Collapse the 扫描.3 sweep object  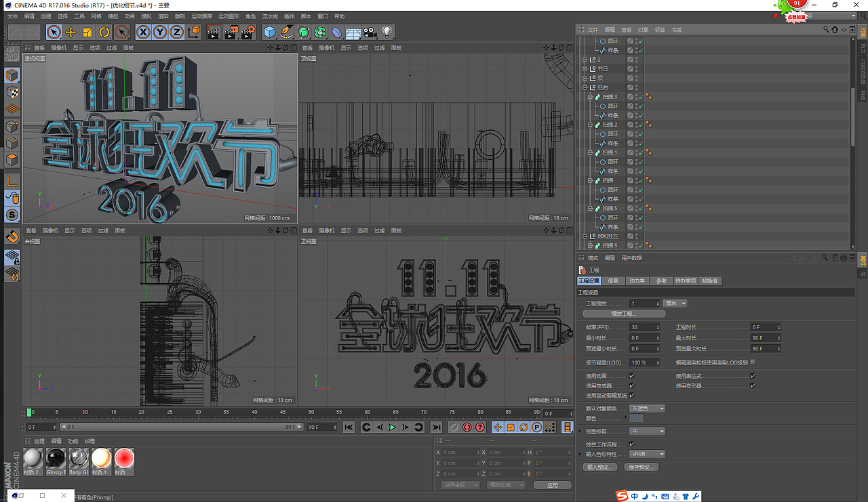pos(590,97)
